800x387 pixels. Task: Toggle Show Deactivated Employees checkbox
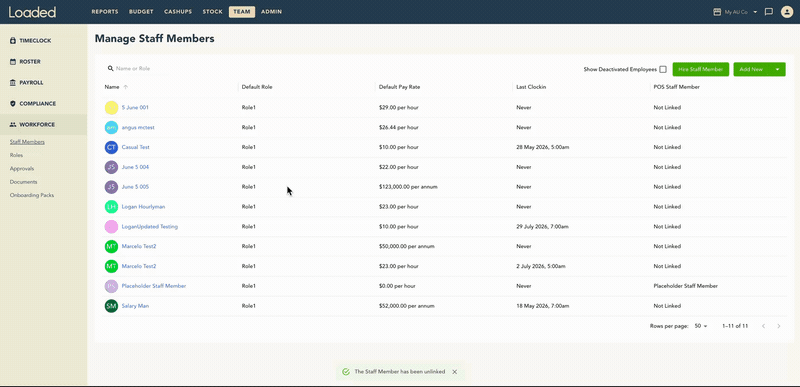coord(663,69)
